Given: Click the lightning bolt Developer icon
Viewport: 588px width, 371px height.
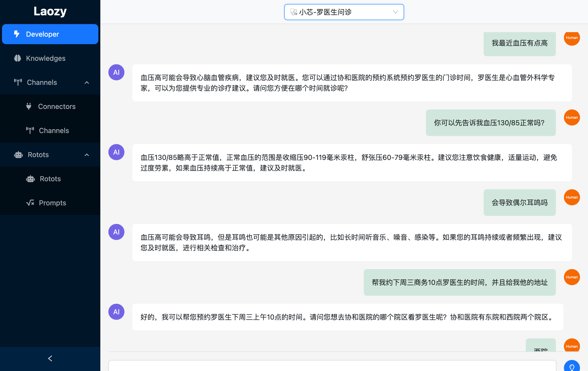Looking at the screenshot, I should click(17, 34).
